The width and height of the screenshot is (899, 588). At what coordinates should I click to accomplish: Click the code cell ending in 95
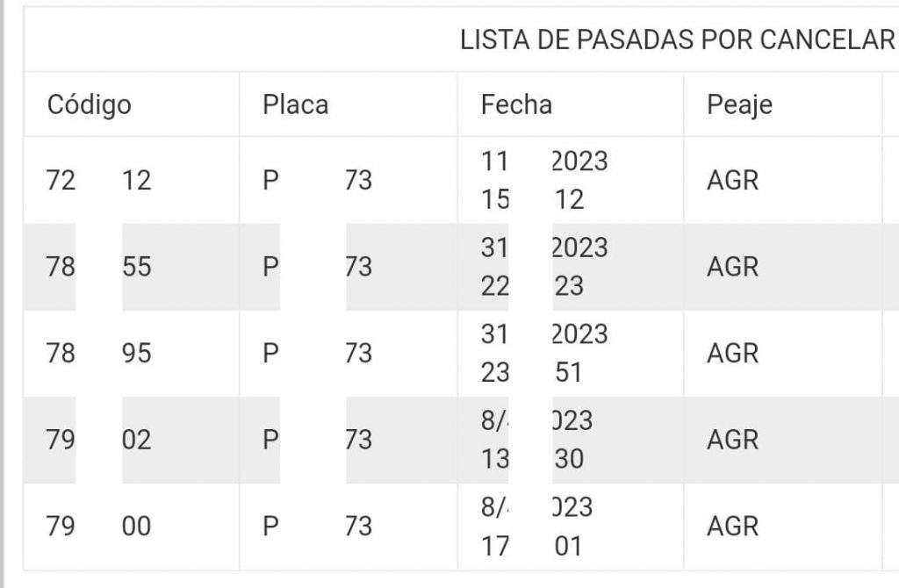coord(98,353)
